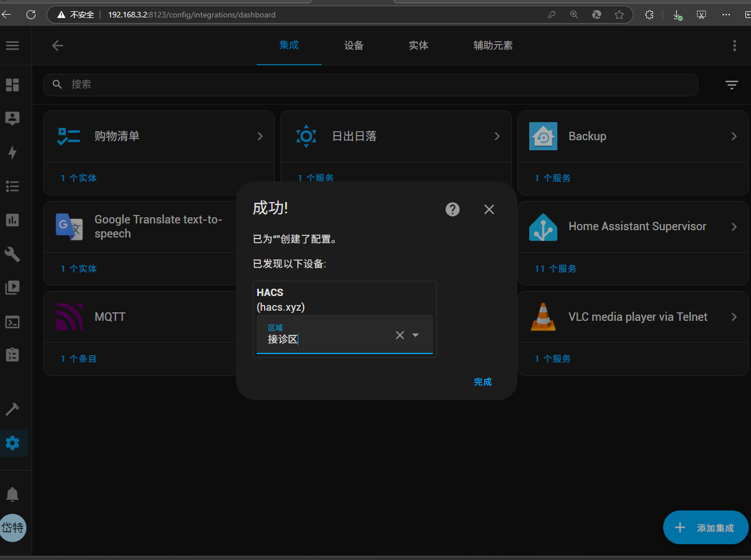Open the Media play icon in sidebar

(12, 288)
